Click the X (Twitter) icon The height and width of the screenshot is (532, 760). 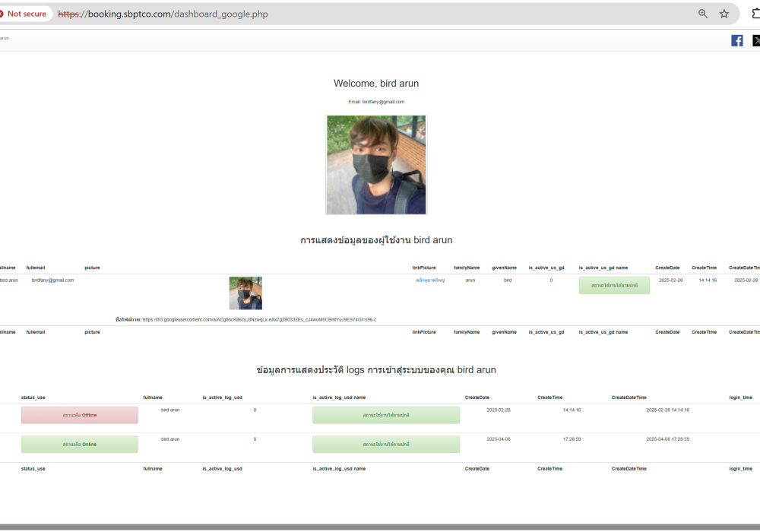tap(756, 41)
